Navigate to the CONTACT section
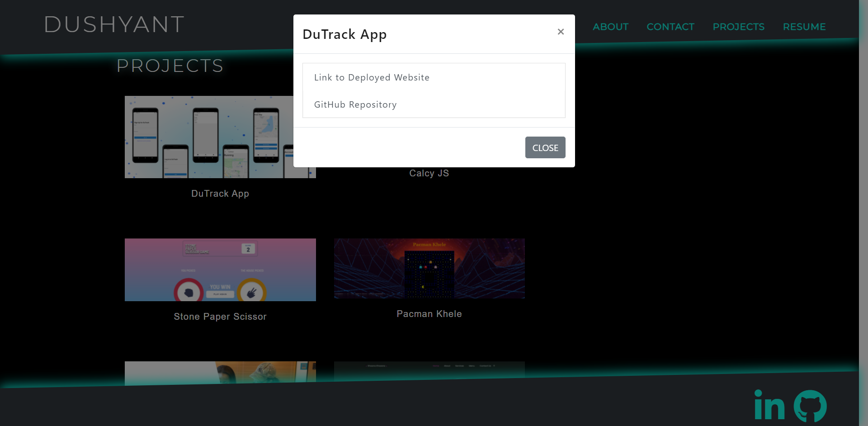Viewport: 868px width, 426px height. pyautogui.click(x=670, y=27)
